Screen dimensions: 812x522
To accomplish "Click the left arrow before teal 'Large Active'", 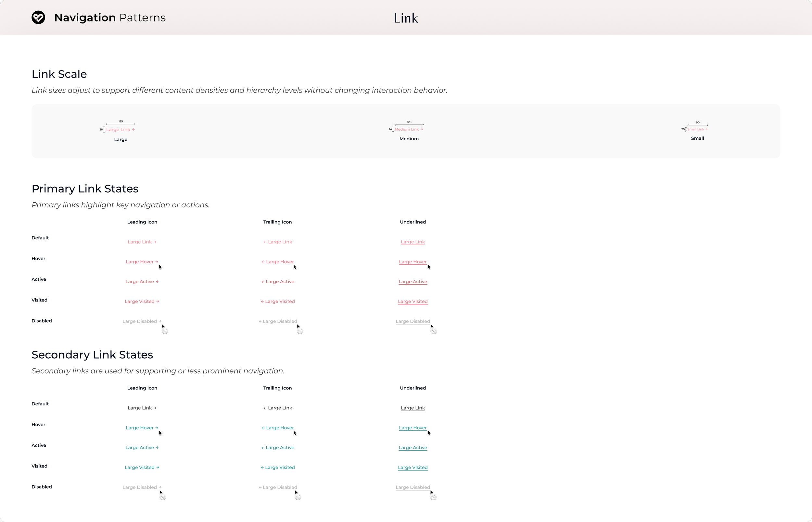I will (263, 448).
